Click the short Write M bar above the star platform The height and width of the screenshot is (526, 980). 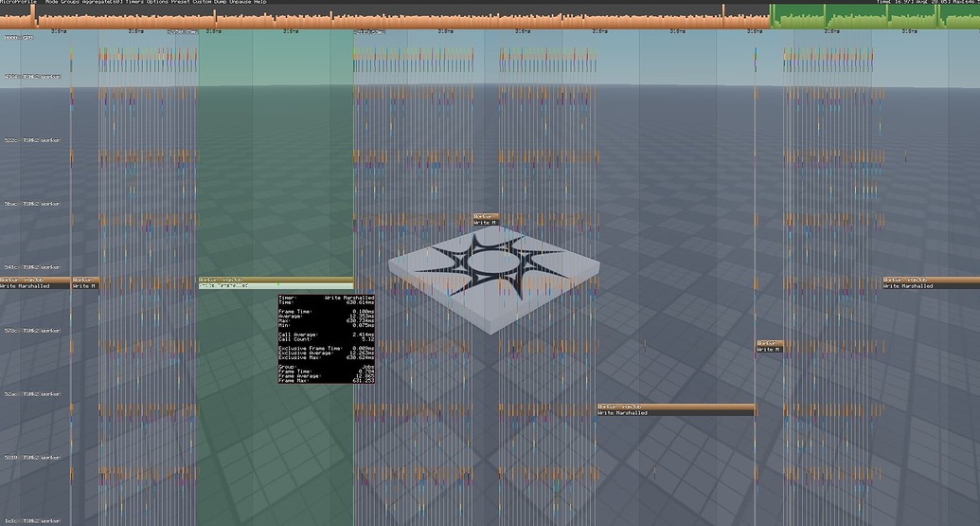tap(486, 223)
